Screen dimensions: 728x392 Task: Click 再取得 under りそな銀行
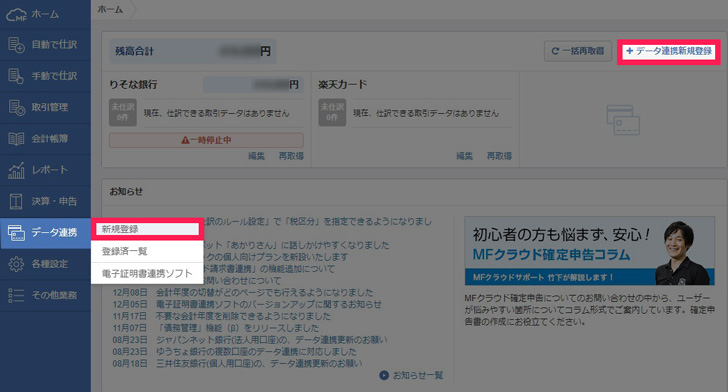(x=291, y=156)
